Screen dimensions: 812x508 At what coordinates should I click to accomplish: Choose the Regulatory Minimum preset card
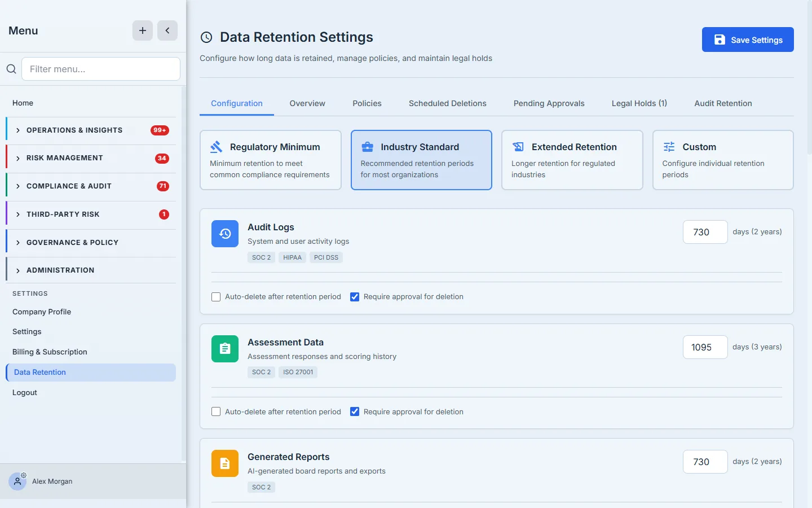pos(271,160)
